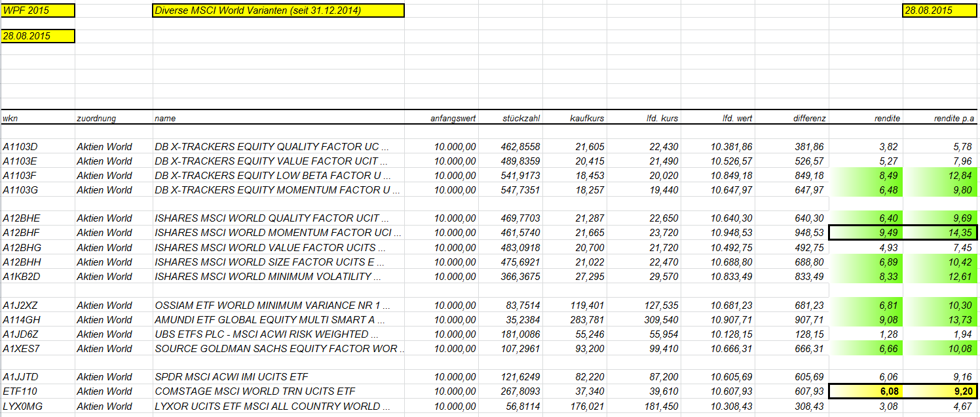Image resolution: width=980 pixels, height=417 pixels.
Task: Select the lfd. wert value 10.381,86
Action: pyautogui.click(x=718, y=146)
